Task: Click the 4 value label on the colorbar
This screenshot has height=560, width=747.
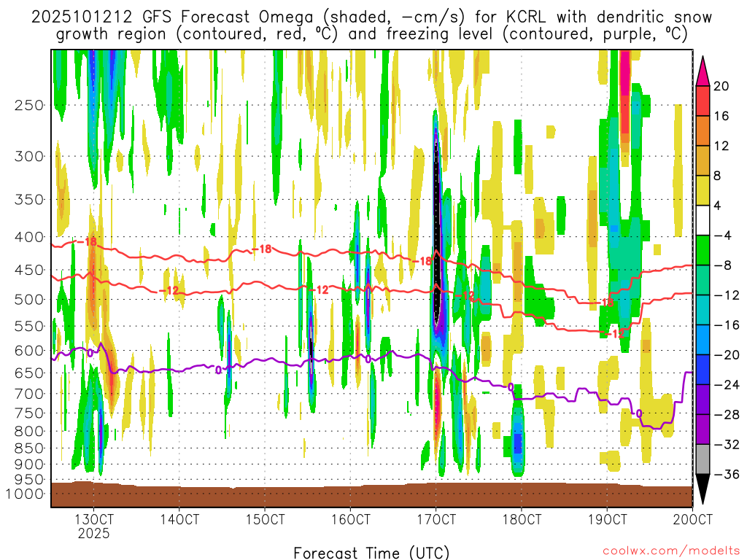Action: tap(718, 206)
